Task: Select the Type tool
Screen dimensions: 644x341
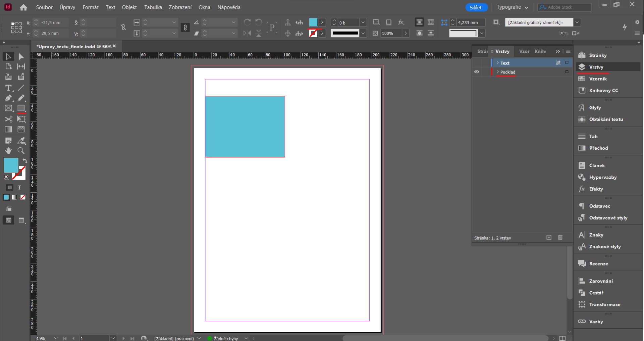Action: tap(8, 88)
